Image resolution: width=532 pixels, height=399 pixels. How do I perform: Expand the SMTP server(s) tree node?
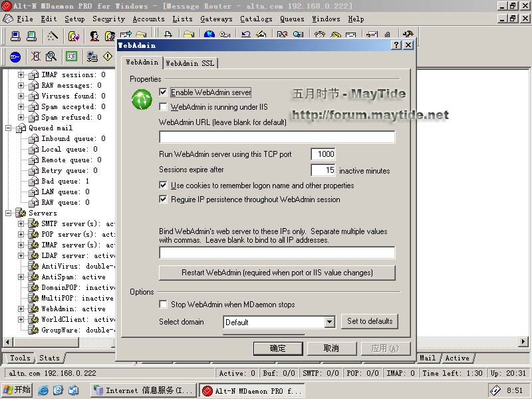(21, 223)
